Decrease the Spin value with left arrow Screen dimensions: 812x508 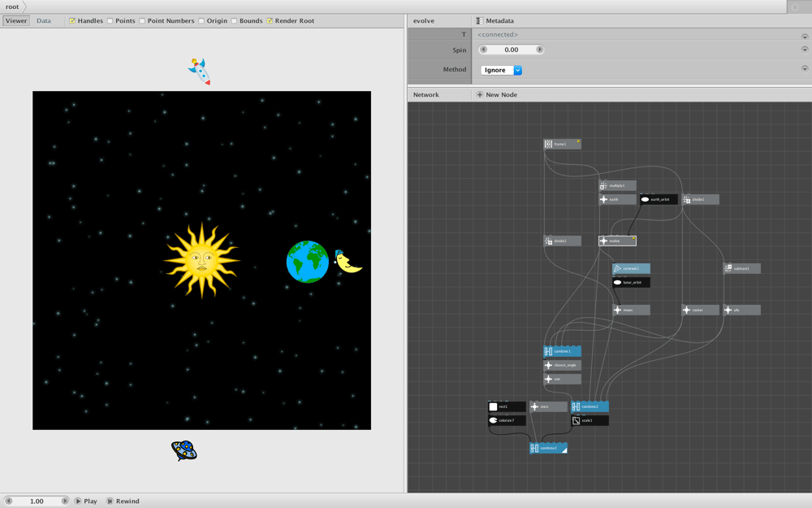click(484, 50)
